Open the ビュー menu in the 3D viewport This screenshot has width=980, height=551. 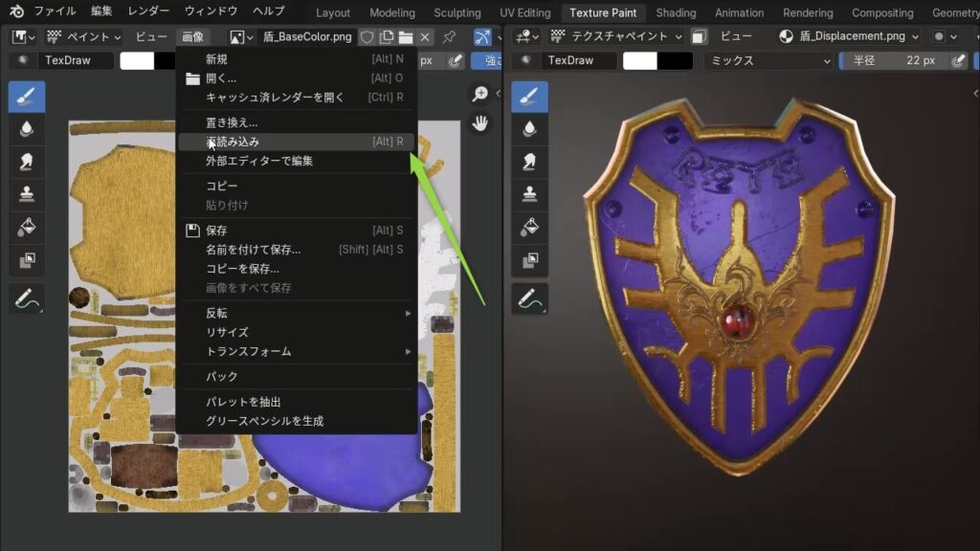point(736,37)
